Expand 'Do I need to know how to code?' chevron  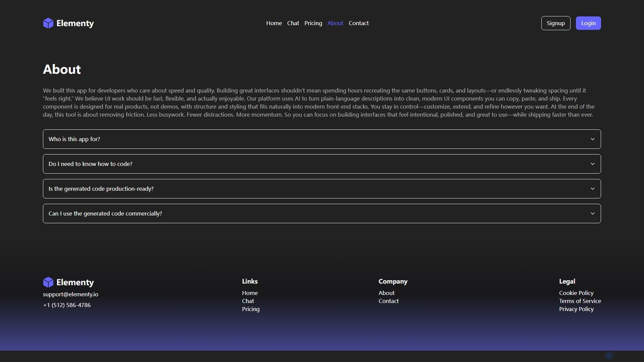(x=592, y=164)
